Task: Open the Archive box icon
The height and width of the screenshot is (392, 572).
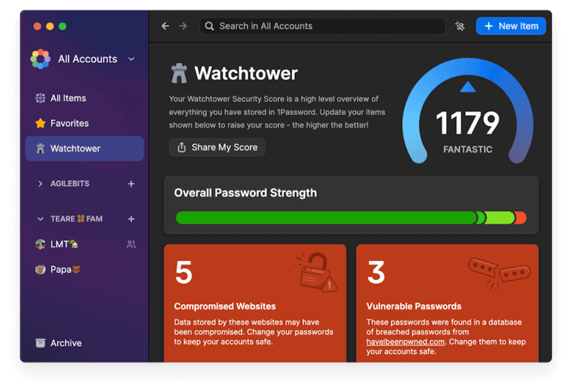Action: point(40,343)
